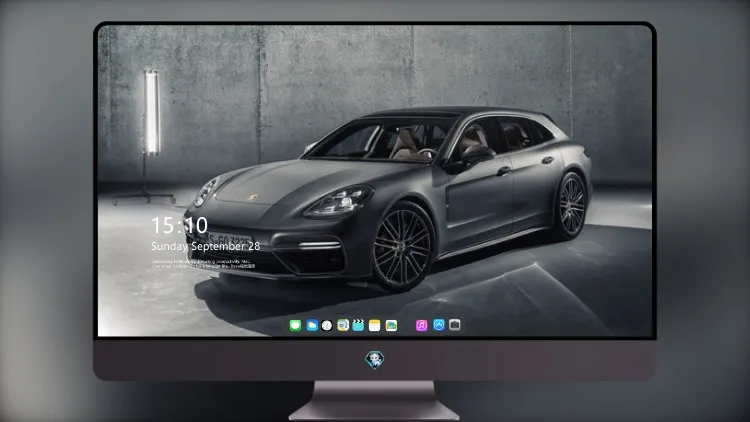Viewport: 750px width, 422px height.
Task: Click the 15:10 clock widget
Action: pyautogui.click(x=179, y=225)
